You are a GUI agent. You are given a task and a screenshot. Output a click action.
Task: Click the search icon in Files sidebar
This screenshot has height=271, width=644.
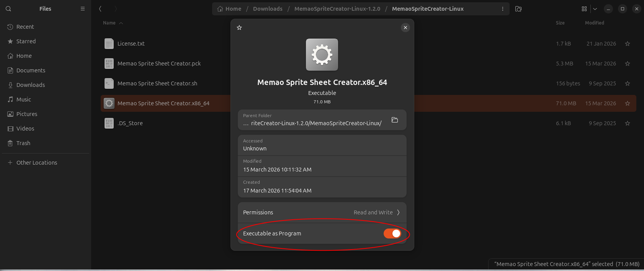point(8,9)
